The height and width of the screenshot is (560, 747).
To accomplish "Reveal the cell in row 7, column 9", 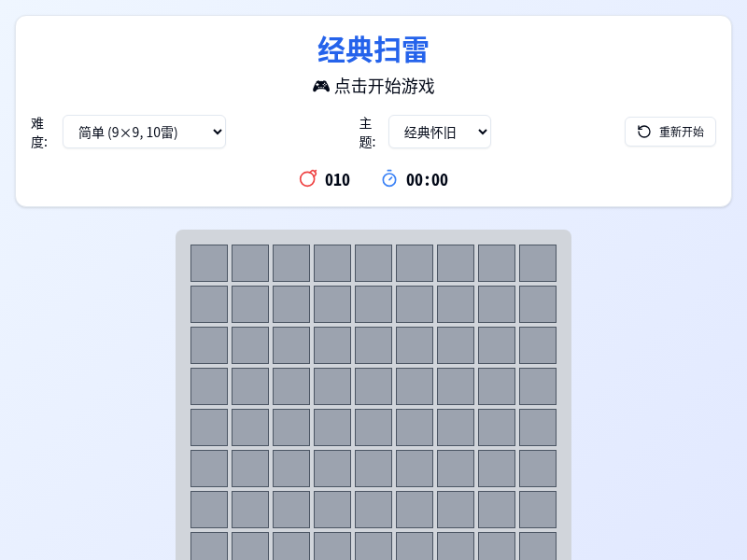I will tap(538, 510).
